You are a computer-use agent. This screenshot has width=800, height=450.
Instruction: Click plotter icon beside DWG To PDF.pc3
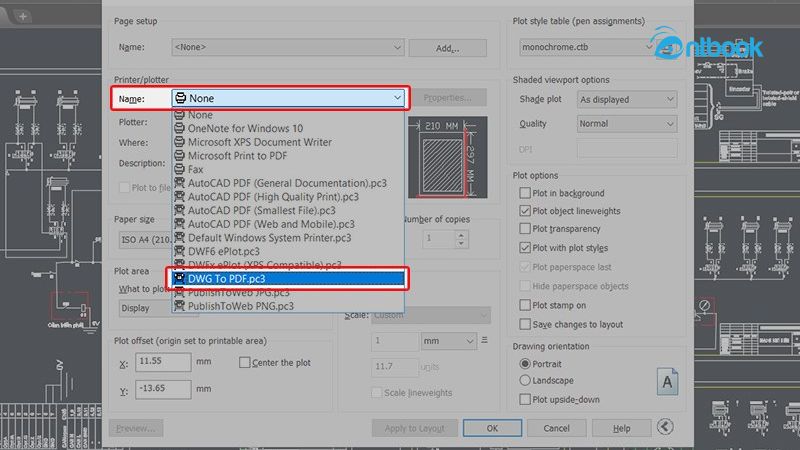(x=179, y=279)
